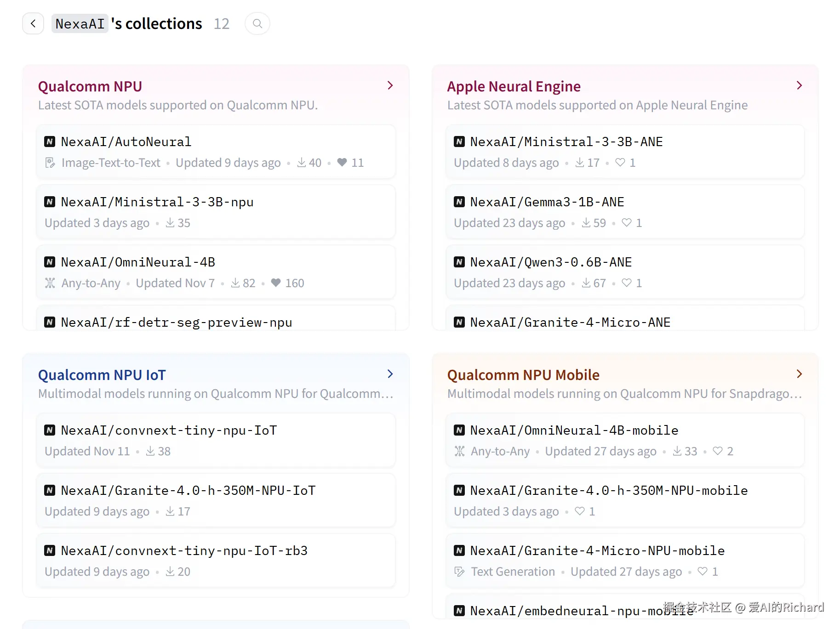This screenshot has height=629, width=840.
Task: Expand the Apple Neural Engine collection chevron
Action: [799, 85]
